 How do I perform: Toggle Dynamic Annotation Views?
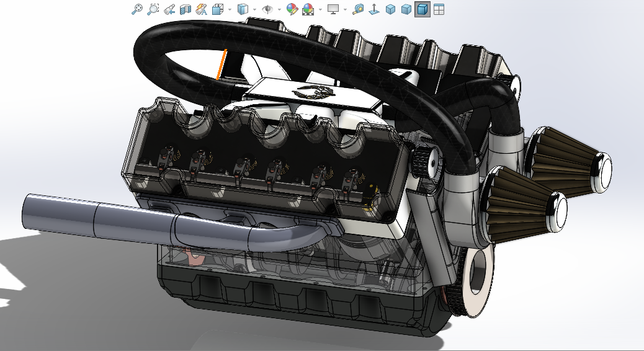(x=201, y=9)
